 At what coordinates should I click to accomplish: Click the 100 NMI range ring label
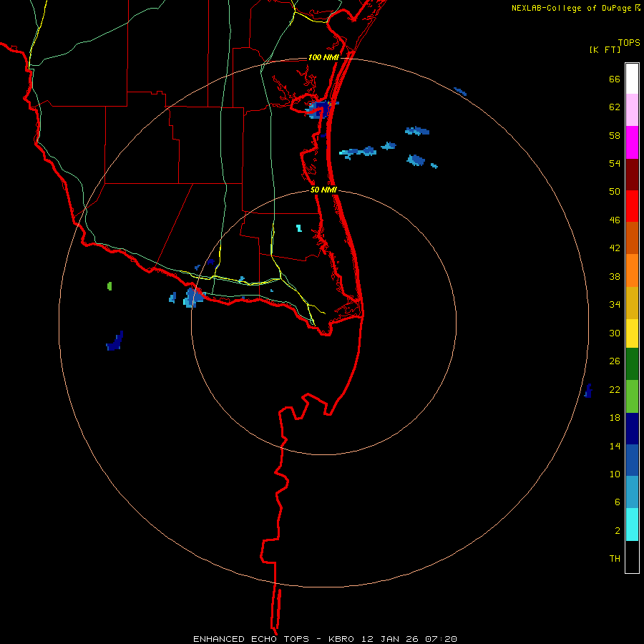323,57
